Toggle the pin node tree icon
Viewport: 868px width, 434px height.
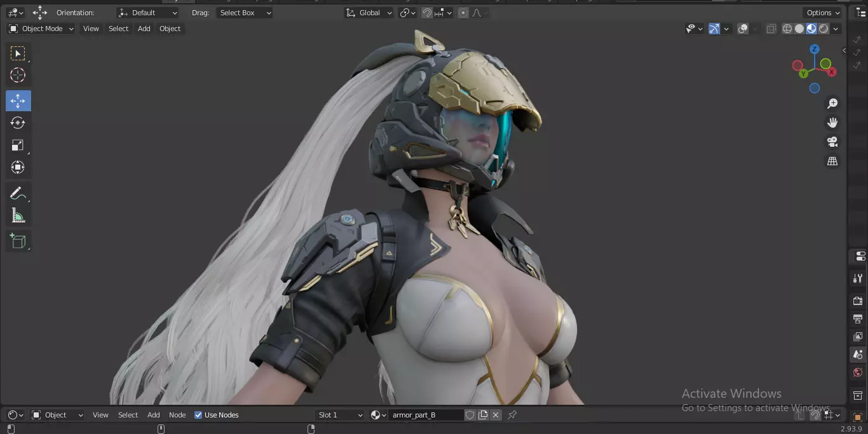(512, 415)
